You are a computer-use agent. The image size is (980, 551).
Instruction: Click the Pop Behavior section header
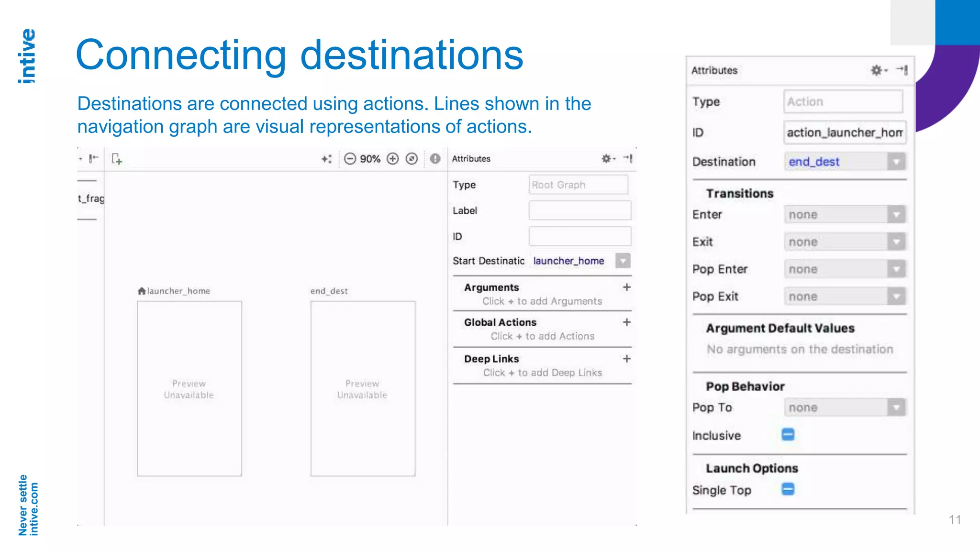745,386
